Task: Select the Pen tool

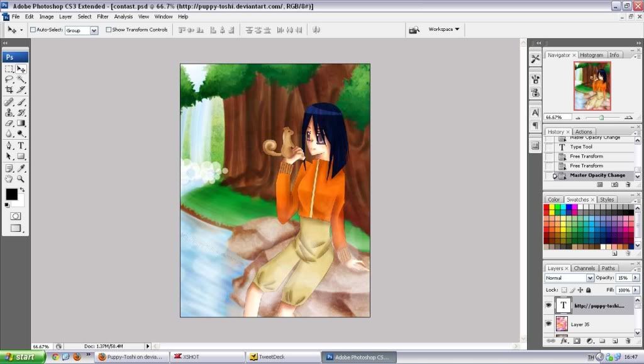Action: pos(9,145)
